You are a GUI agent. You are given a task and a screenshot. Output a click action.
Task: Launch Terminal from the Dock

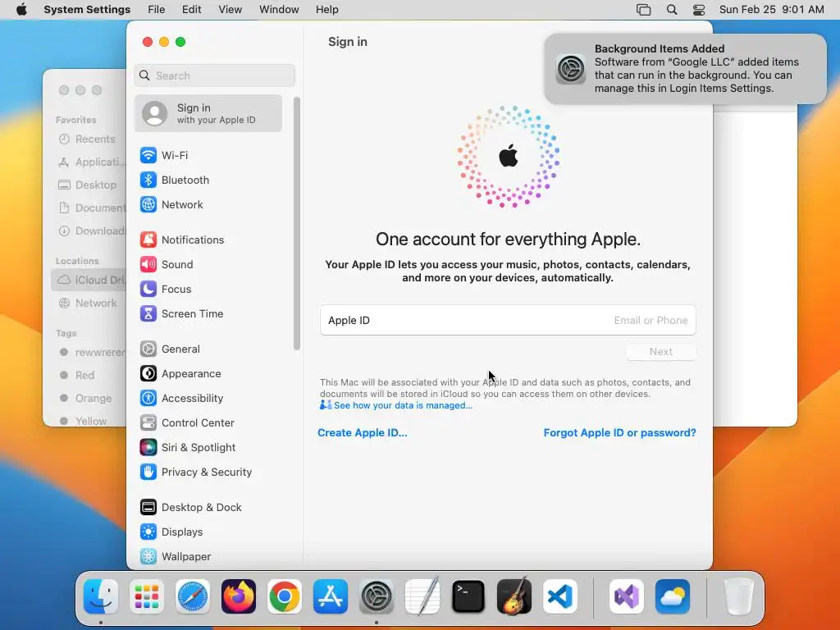pyautogui.click(x=468, y=596)
